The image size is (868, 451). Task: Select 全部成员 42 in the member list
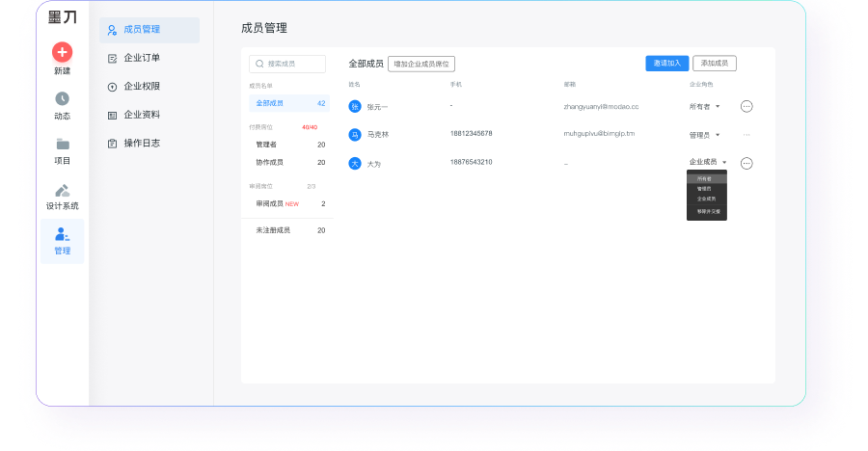(289, 103)
